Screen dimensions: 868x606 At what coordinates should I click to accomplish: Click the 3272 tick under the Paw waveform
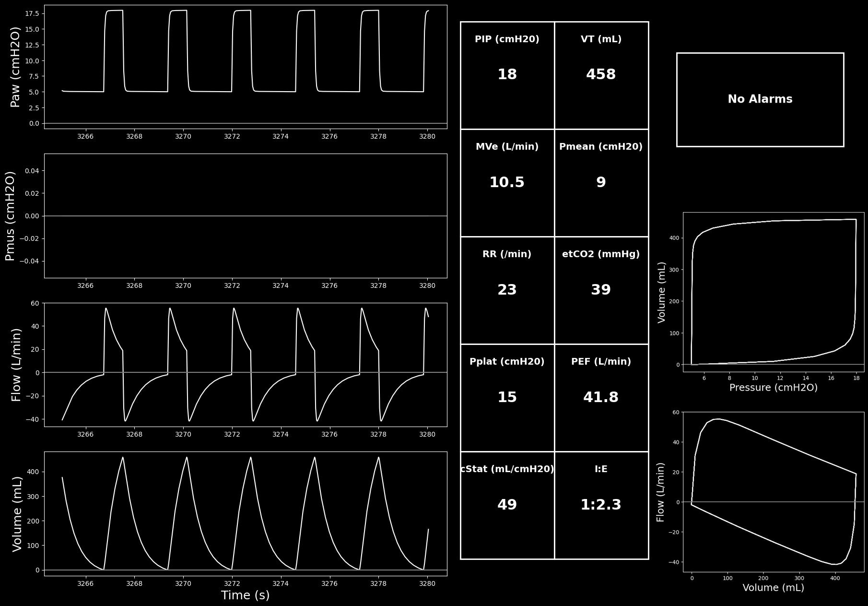click(232, 137)
